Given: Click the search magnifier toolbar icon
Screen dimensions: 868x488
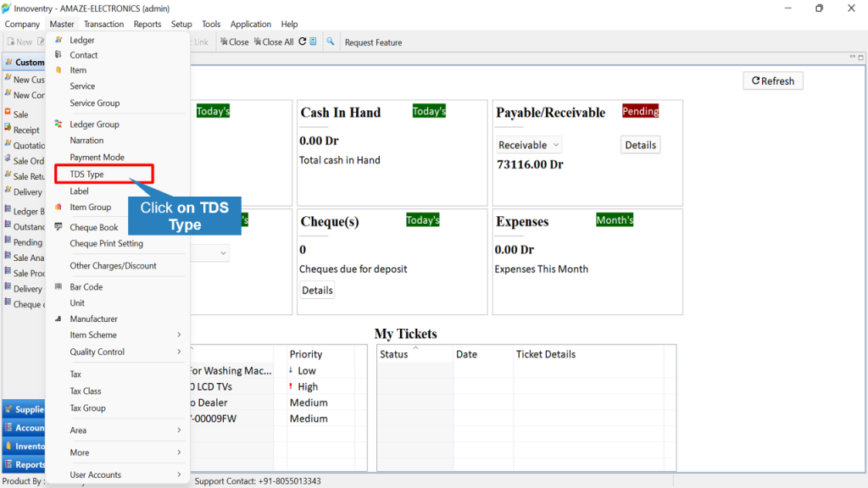Looking at the screenshot, I should click(331, 42).
